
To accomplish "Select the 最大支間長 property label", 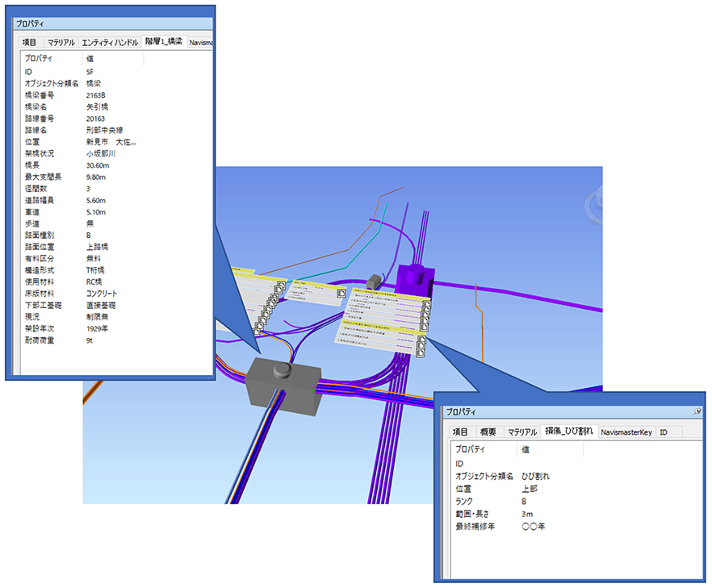I will pos(43,177).
